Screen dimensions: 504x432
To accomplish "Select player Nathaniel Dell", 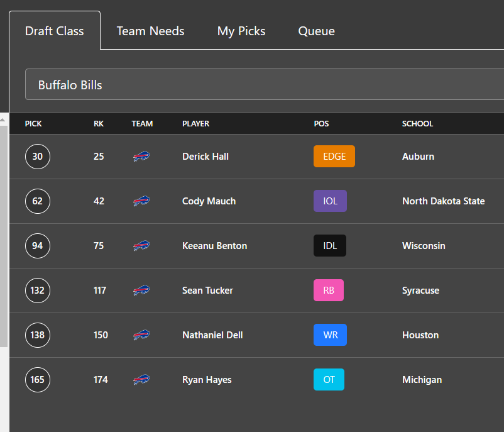I will [212, 335].
